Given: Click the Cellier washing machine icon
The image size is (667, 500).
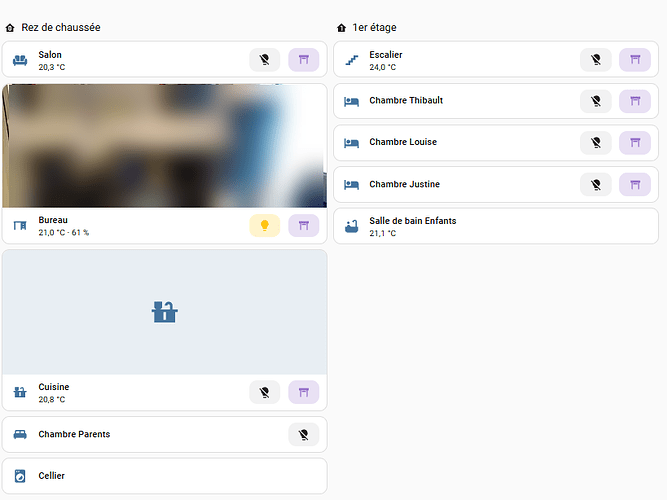Looking at the screenshot, I should click(20, 476).
